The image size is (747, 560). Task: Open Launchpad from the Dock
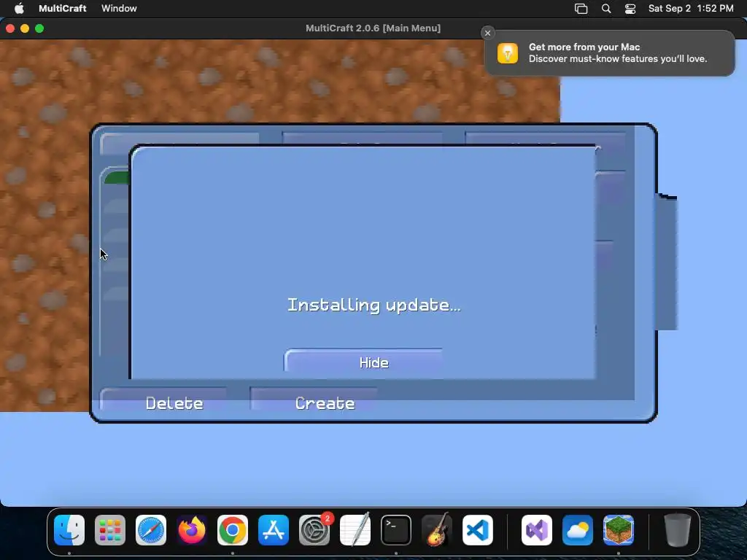(x=110, y=530)
